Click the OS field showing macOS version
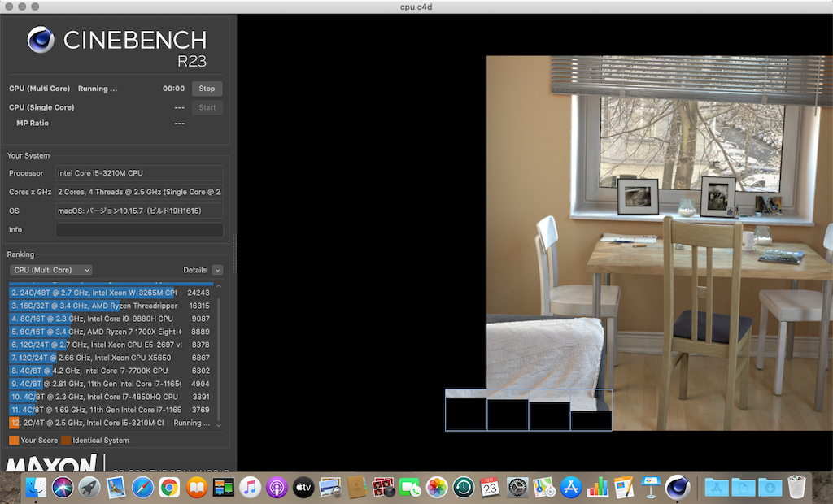This screenshot has width=833, height=504. click(x=139, y=211)
